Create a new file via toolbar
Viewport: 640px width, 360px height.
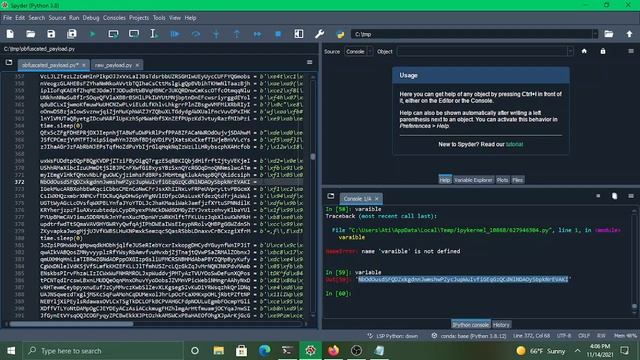pos(10,34)
